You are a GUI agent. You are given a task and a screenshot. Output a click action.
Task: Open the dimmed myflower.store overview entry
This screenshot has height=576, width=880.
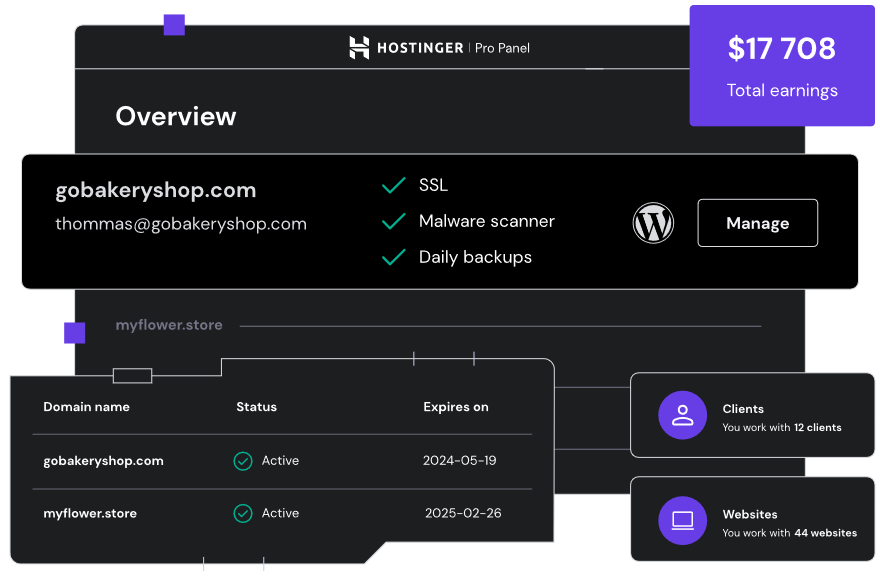169,325
